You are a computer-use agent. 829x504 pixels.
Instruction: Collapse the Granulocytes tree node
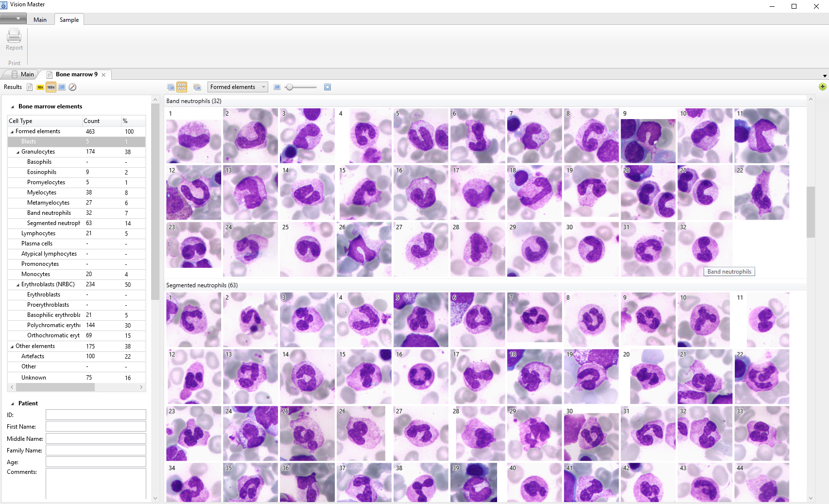18,152
